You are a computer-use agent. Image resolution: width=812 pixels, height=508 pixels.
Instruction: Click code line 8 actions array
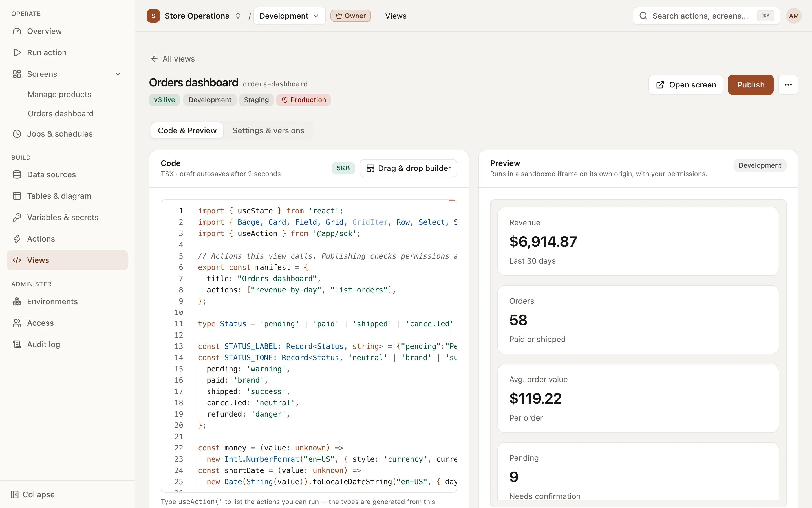(x=301, y=290)
